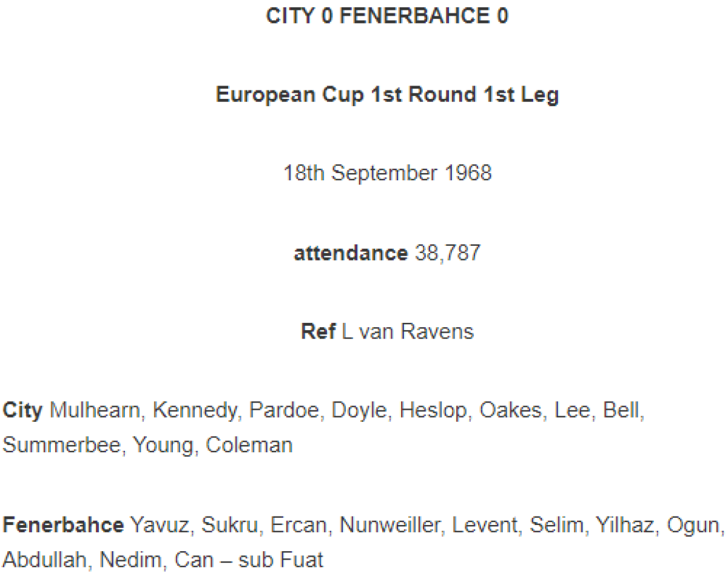This screenshot has height=573, width=728.
Task: Click the bold "City" lineup label
Action: (x=22, y=410)
